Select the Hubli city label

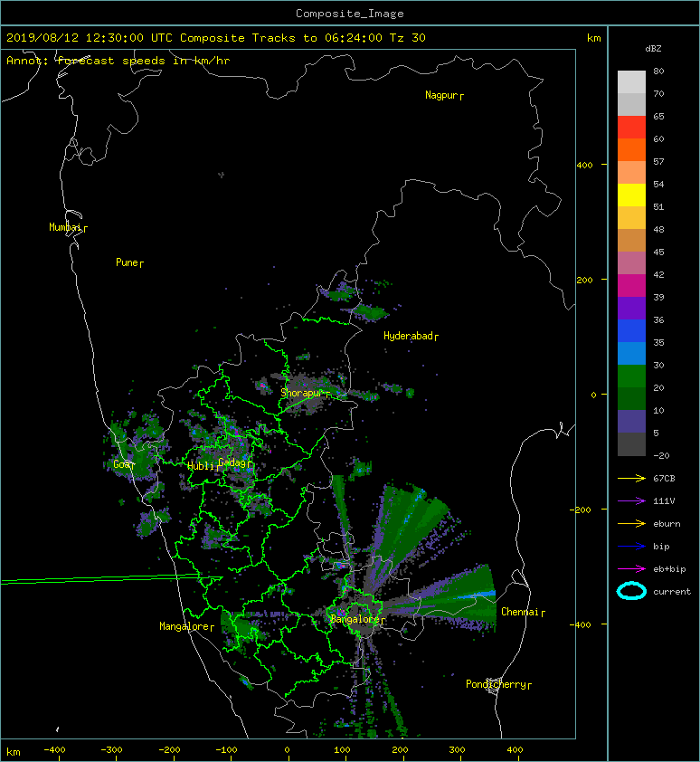click(x=201, y=466)
